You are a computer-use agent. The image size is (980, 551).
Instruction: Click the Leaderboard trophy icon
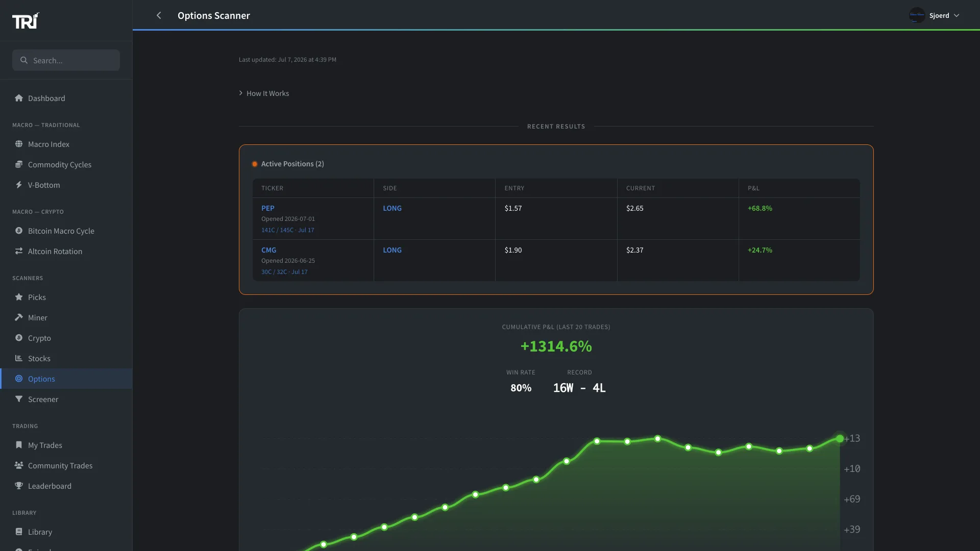click(19, 486)
